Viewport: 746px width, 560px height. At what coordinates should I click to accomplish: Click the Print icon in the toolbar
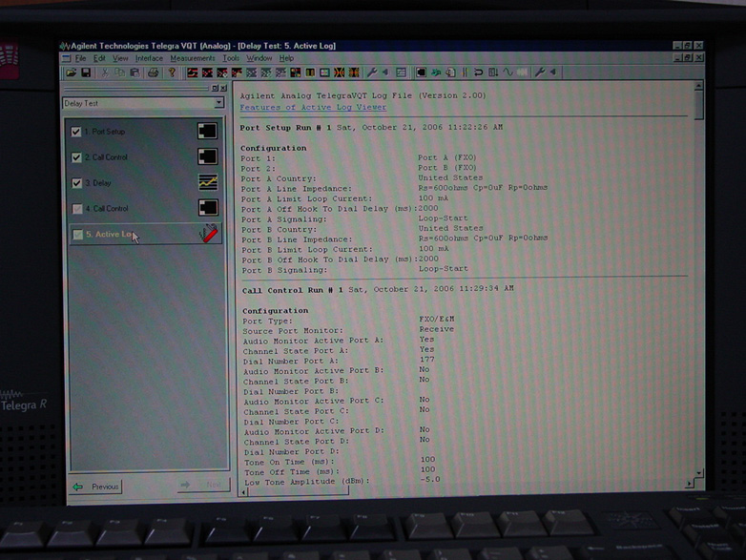pos(153,73)
